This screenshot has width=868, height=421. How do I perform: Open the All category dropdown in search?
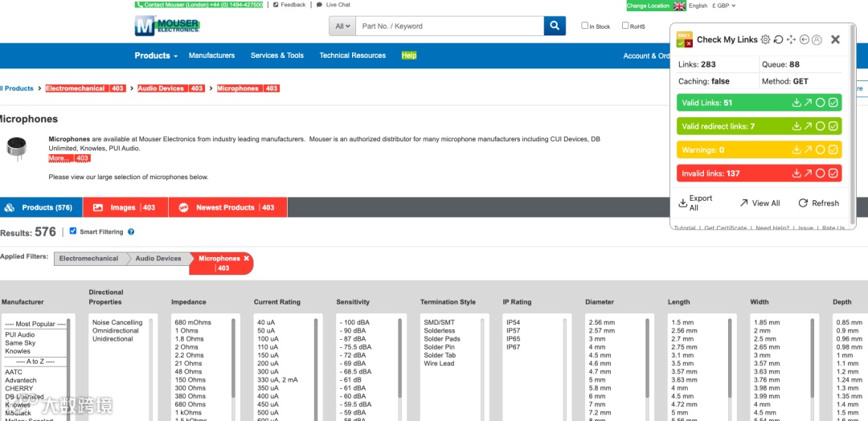[342, 26]
